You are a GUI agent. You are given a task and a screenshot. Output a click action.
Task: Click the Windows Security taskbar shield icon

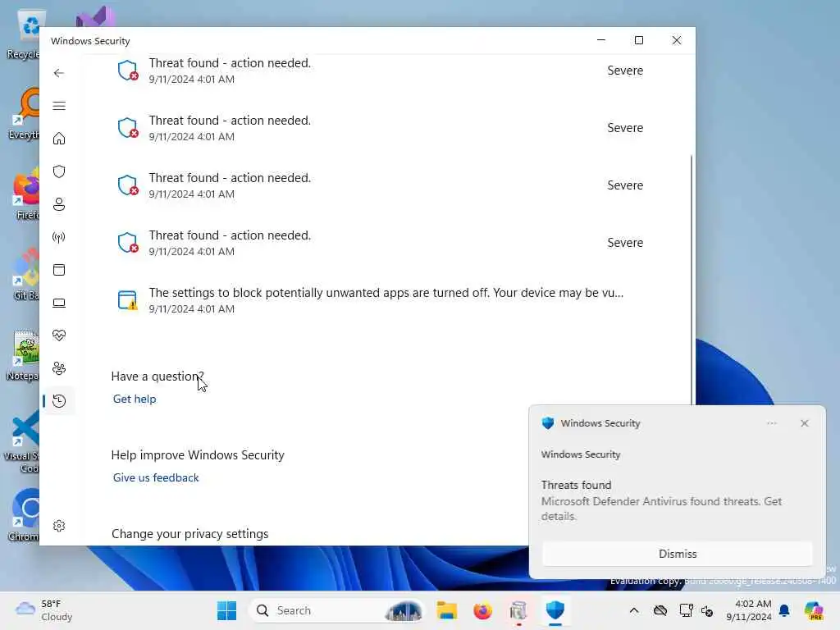[x=555, y=610]
